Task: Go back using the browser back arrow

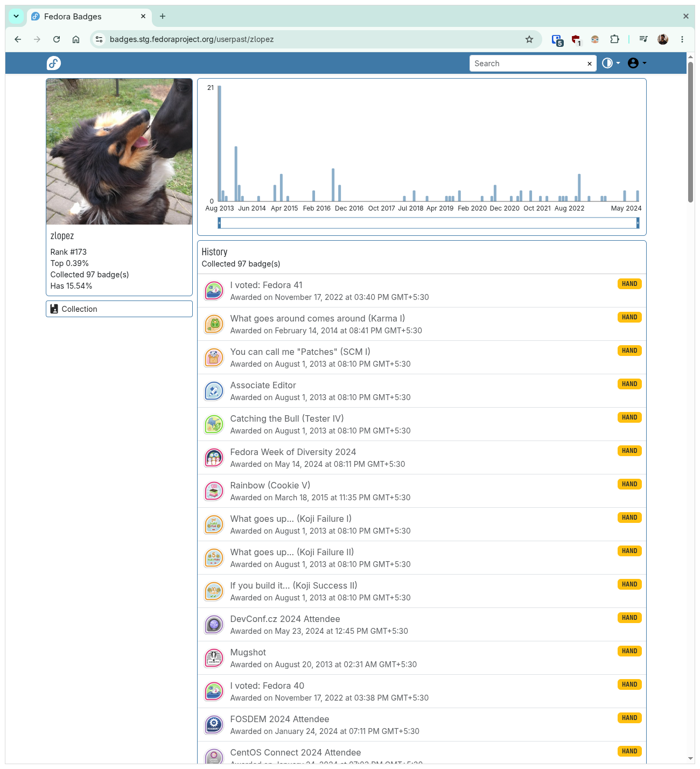Action: coord(18,39)
